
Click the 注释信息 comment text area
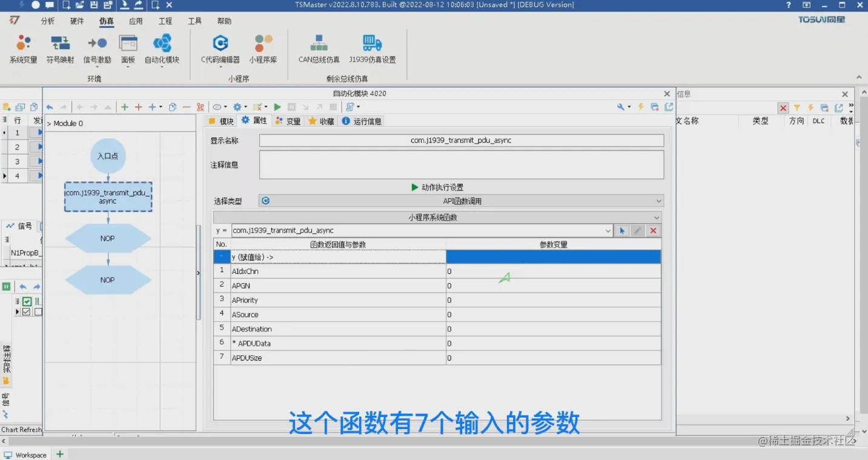click(461, 164)
